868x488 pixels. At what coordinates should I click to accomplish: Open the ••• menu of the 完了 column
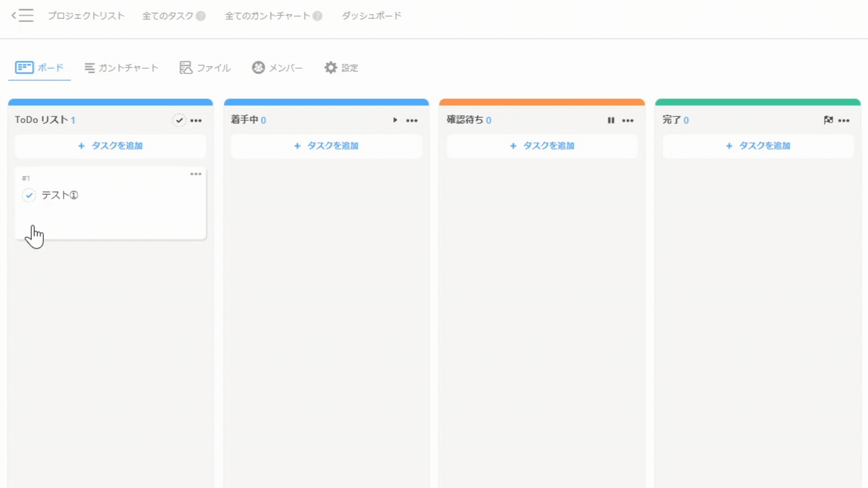point(844,120)
